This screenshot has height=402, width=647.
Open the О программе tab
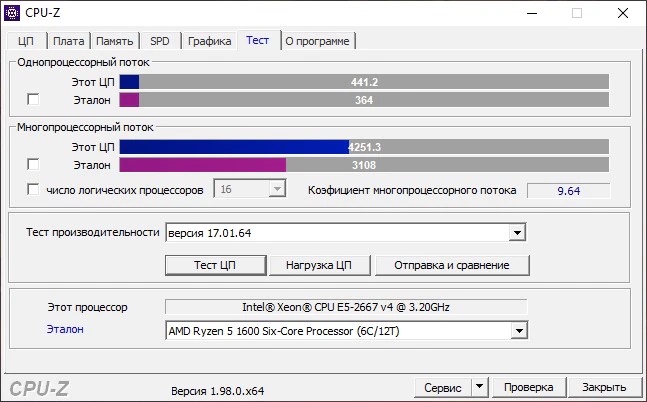317,41
